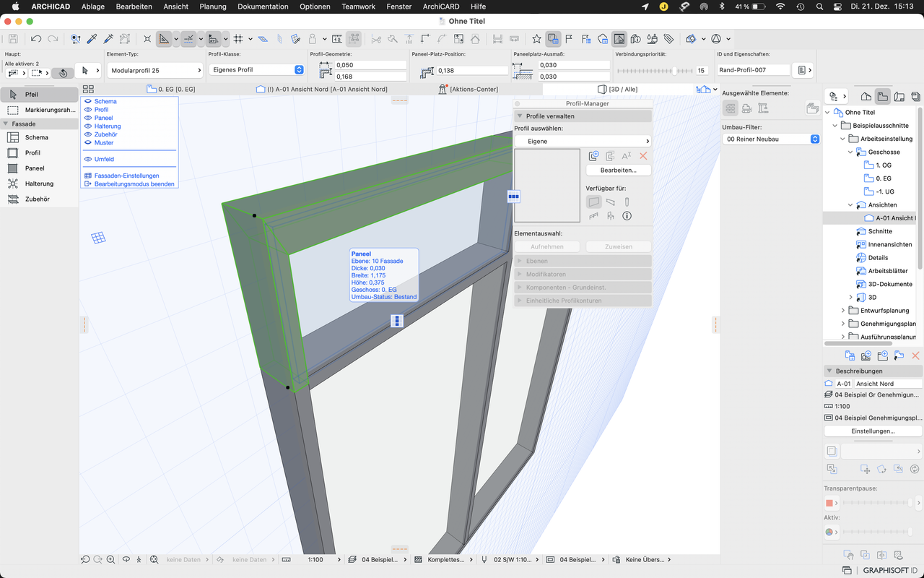Toggle visibility of Profil in edit palette

[x=88, y=110]
